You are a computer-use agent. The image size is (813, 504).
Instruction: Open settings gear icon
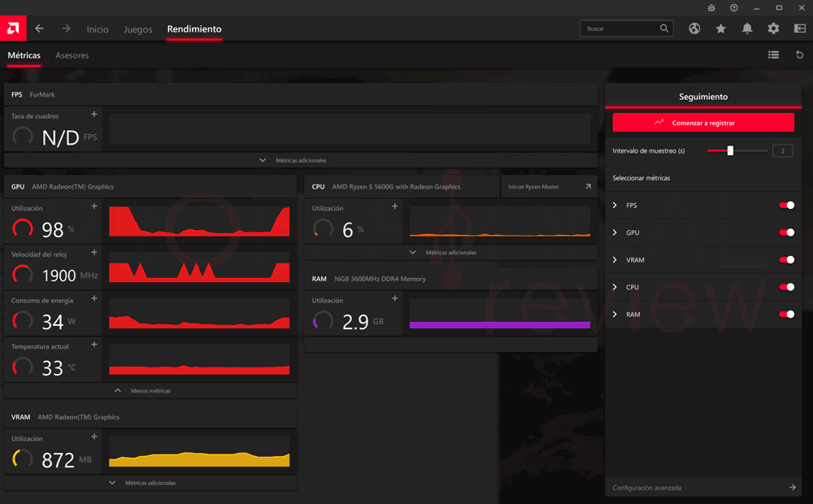[x=774, y=28]
